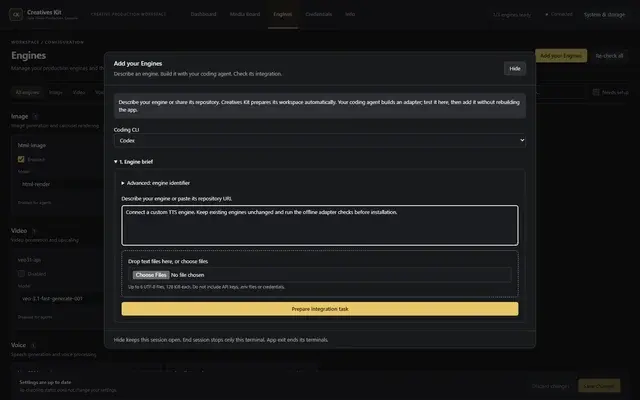Collapse the 1. Engine brief section

[x=133, y=162]
